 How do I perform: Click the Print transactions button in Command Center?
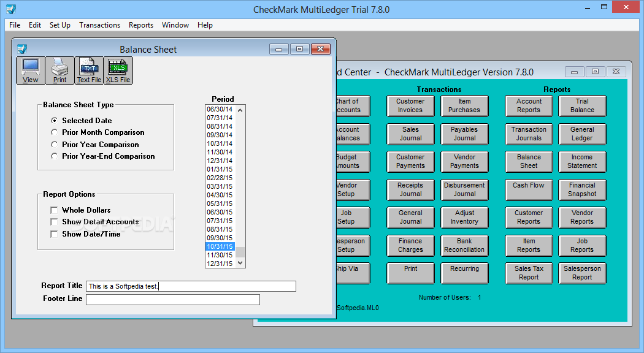(410, 273)
